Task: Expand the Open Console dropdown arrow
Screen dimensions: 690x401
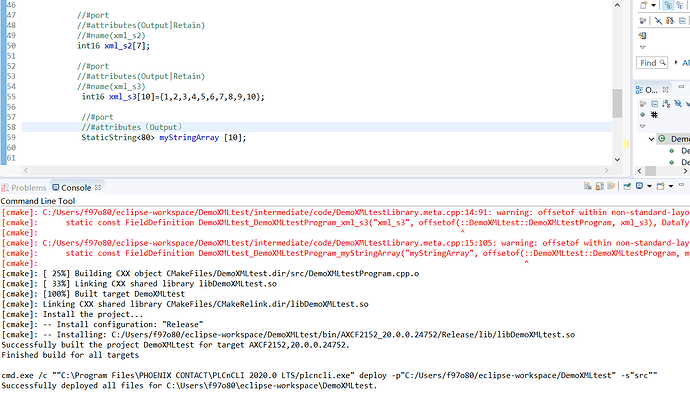Action: 671,186
